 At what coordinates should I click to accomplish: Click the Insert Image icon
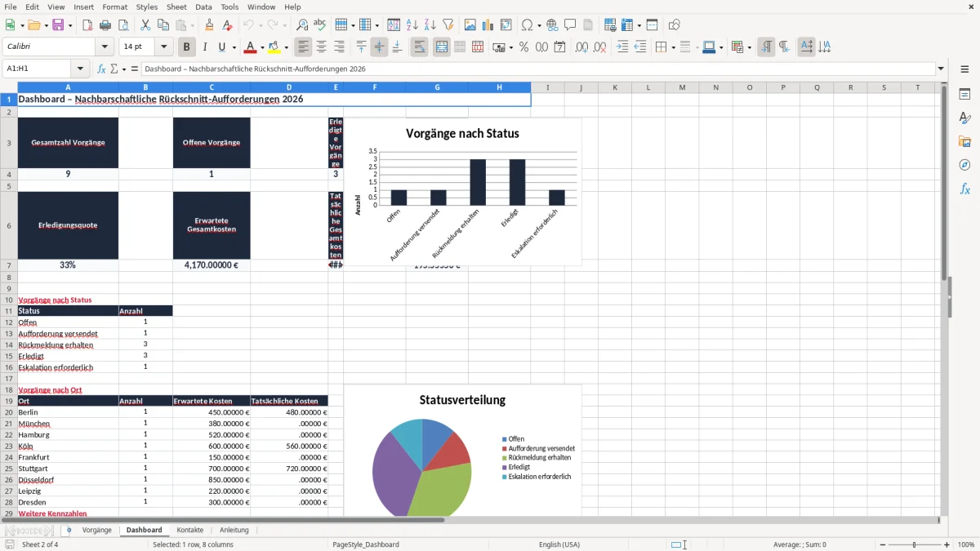(x=470, y=25)
